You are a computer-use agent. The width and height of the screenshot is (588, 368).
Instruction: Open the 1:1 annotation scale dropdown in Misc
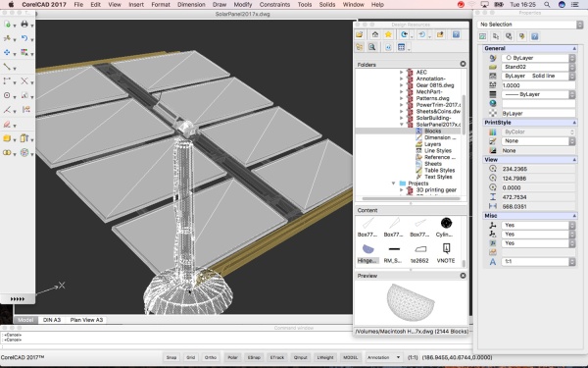(x=538, y=261)
